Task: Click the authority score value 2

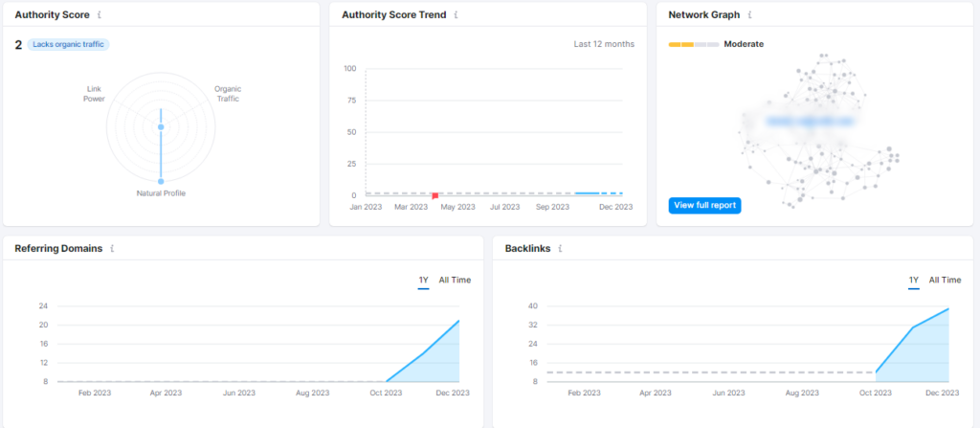Action: click(x=19, y=44)
